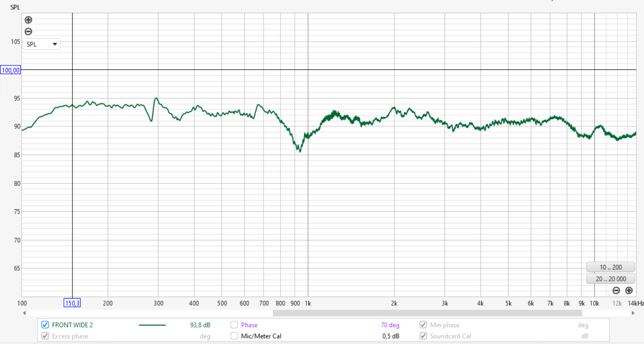Enable the Mic/Meter Cal checkbox
The height and width of the screenshot is (344, 644).
coord(234,336)
